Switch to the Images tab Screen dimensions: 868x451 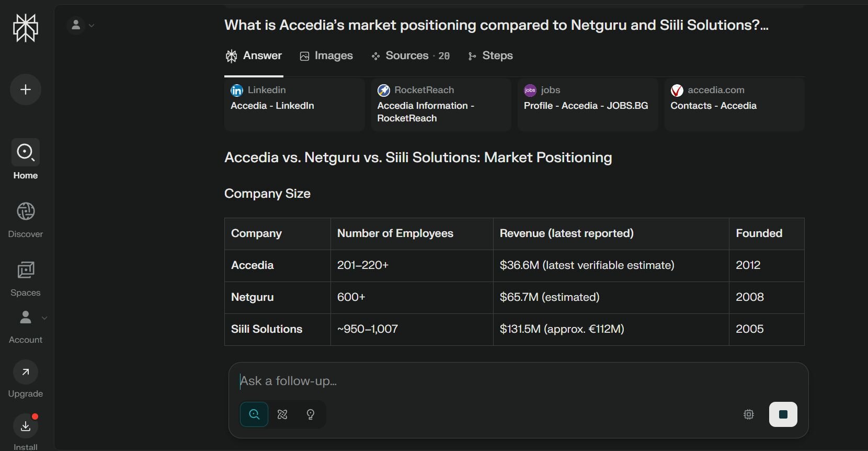[326, 56]
